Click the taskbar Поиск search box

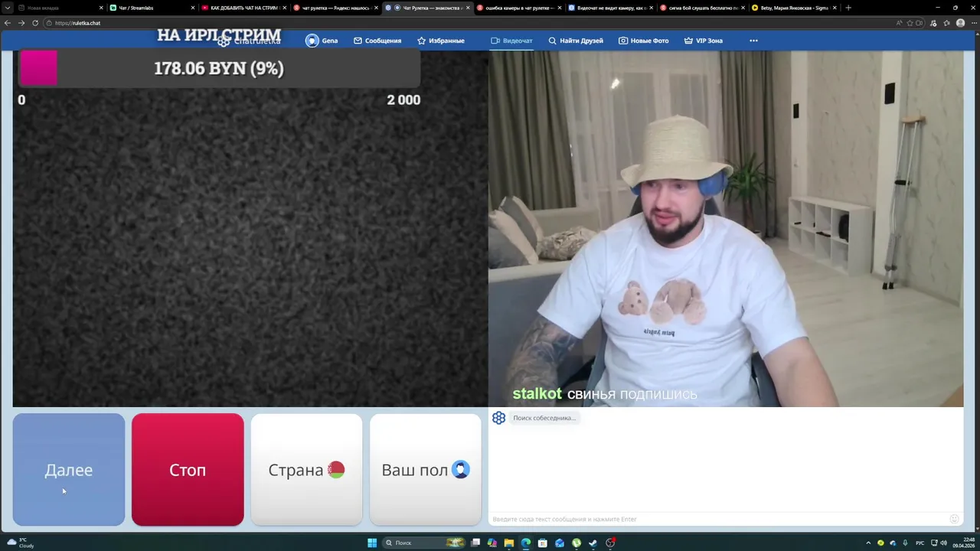tap(426, 543)
